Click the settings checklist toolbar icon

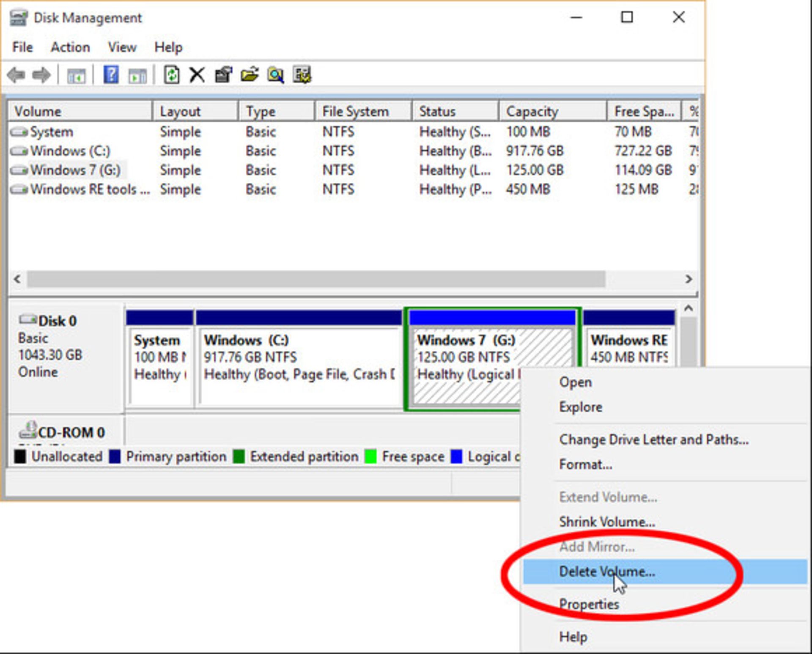click(x=302, y=75)
